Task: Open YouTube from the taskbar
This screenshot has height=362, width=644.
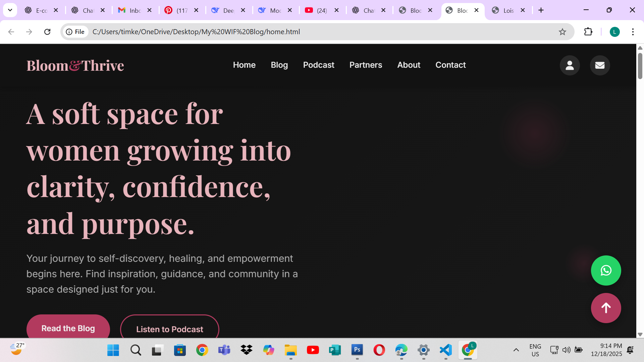Action: tap(313, 350)
